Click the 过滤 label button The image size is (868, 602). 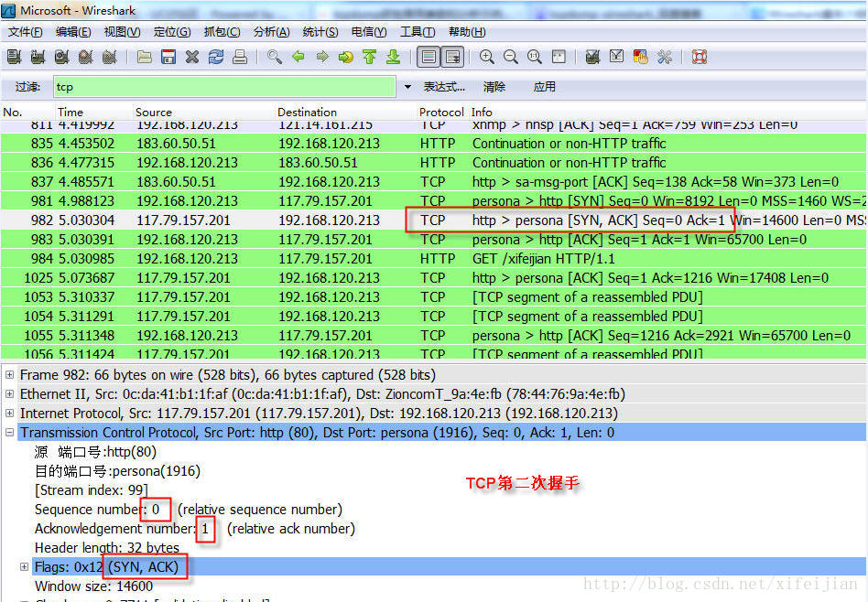coord(27,87)
